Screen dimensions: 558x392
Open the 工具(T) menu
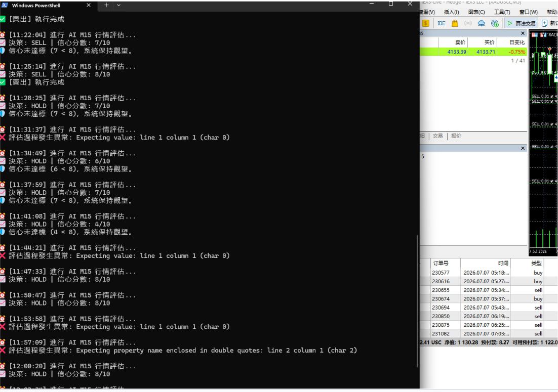502,12
